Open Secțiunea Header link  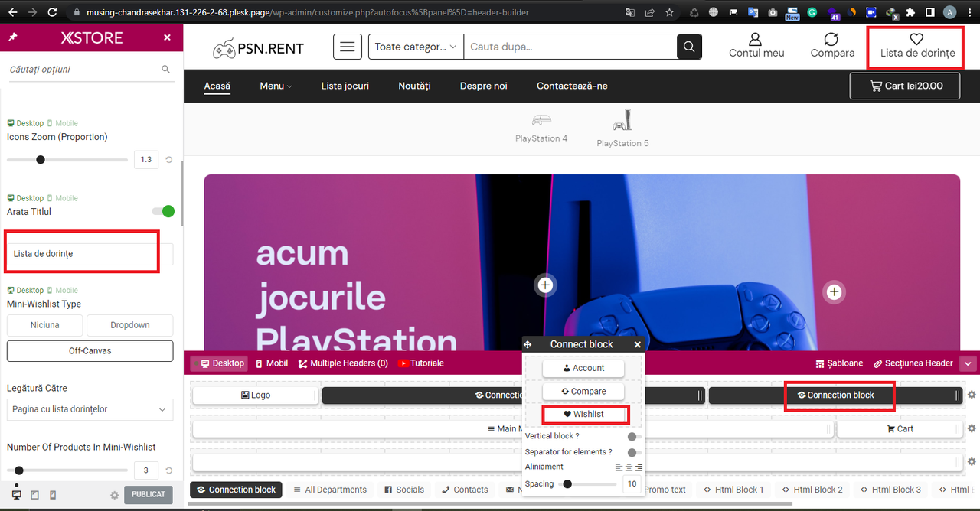(x=913, y=363)
